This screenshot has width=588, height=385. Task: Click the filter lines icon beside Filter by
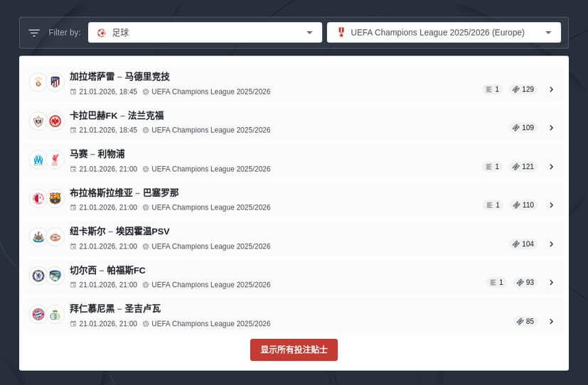(34, 33)
